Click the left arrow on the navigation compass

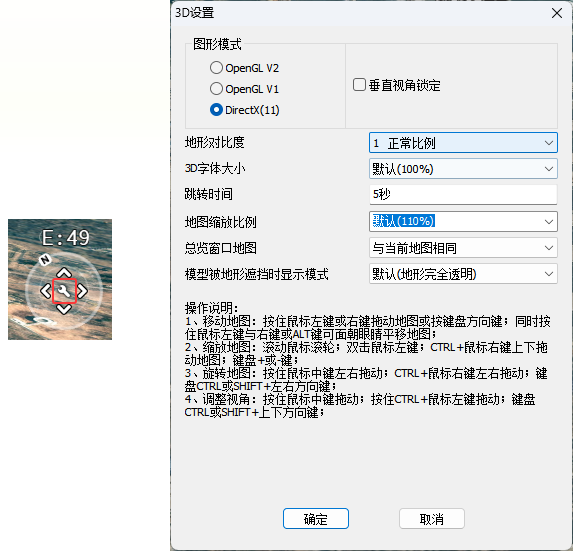click(x=46, y=291)
